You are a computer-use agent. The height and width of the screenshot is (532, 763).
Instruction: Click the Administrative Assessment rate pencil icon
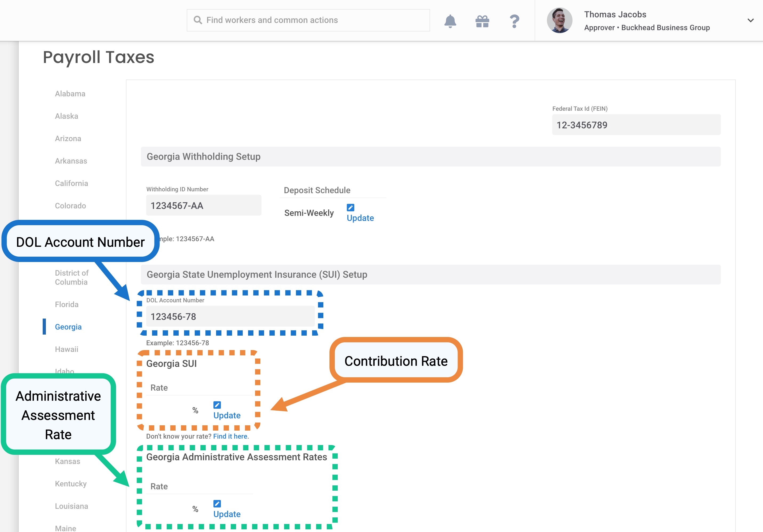pos(217,503)
